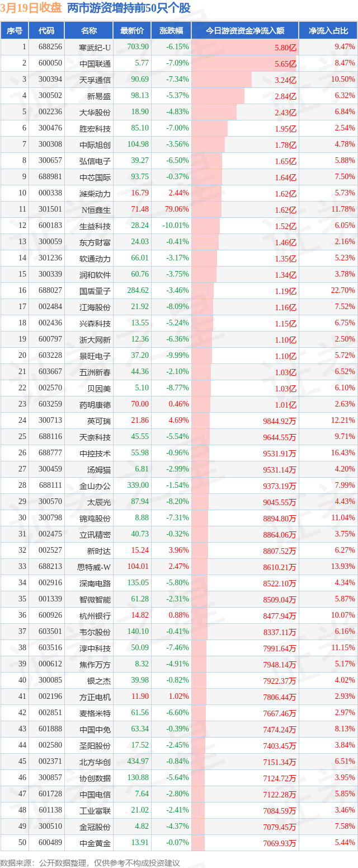Select stock name 立讯精密
This screenshot has height=868, width=358.
(95, 535)
